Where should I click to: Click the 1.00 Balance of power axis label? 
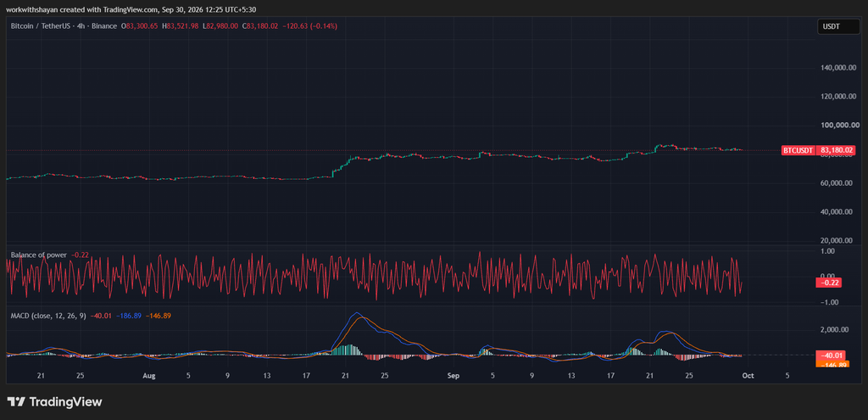coord(828,251)
